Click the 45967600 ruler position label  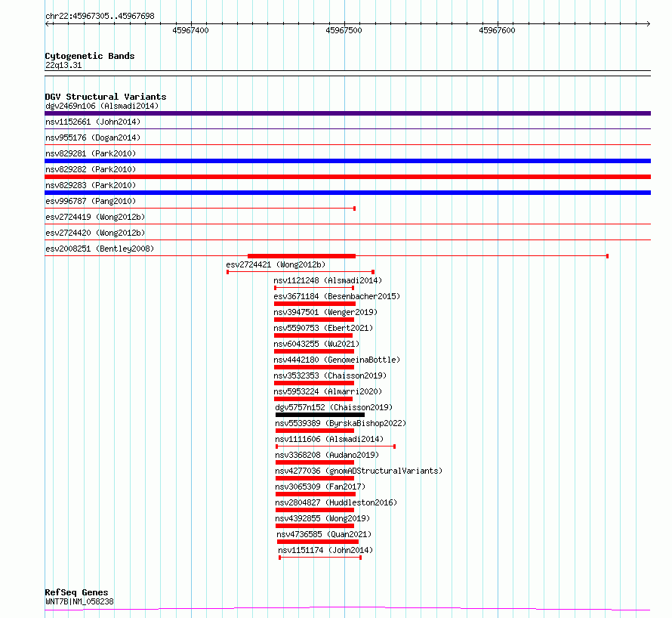[497, 30]
